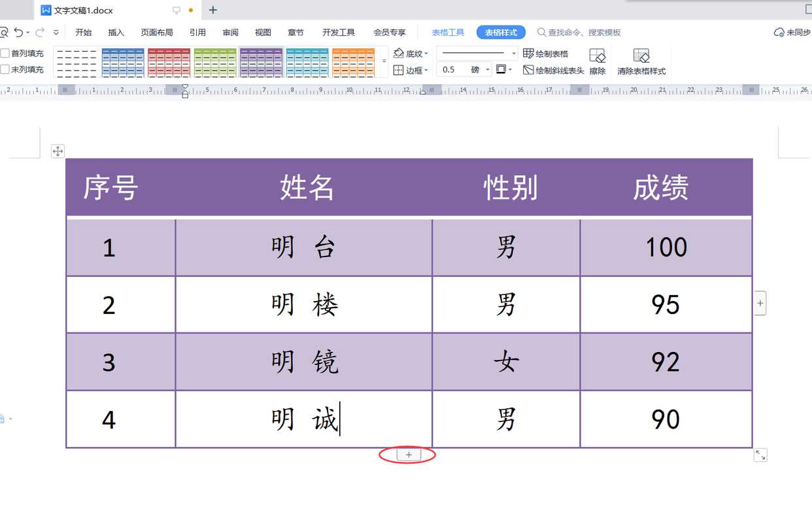Click the add row plus button
This screenshot has width=812, height=528.
point(409,455)
